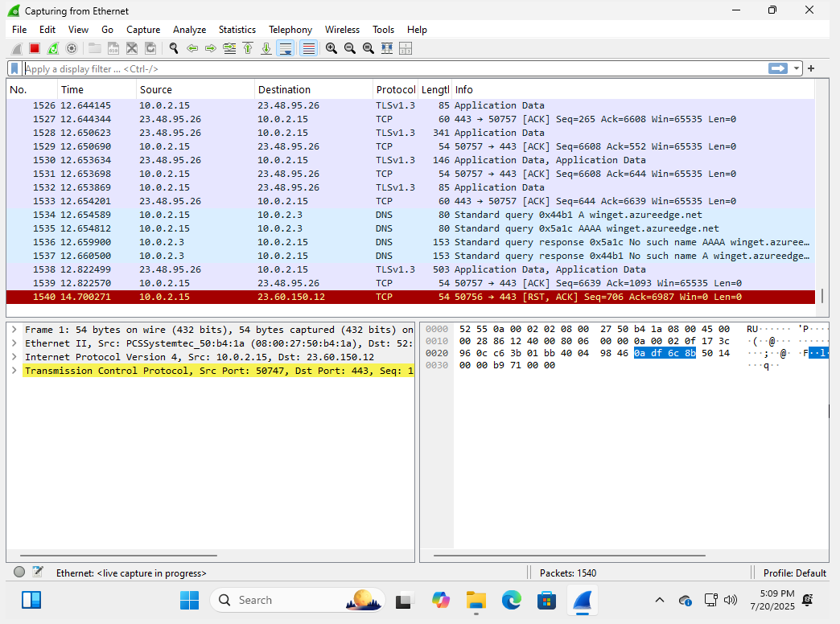Open the Wireless menu
Screen dimensions: 840x624
coord(342,30)
